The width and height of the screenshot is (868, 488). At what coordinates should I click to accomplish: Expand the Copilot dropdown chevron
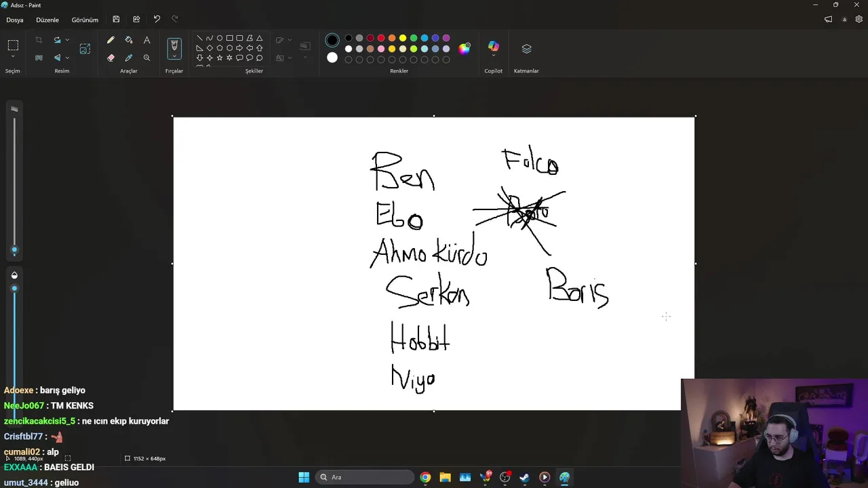(x=493, y=56)
